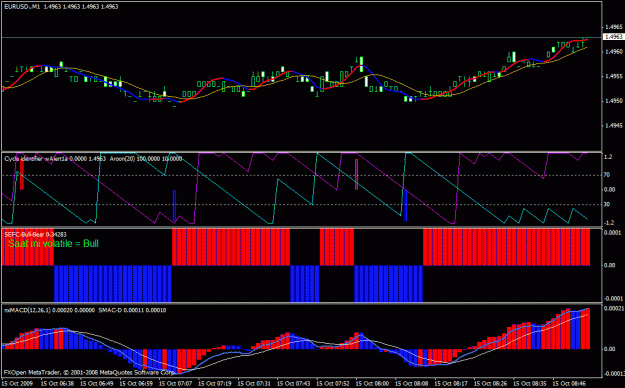Click the EURUSD,M1 chart title label
The width and height of the screenshot is (625, 388).
[22, 7]
